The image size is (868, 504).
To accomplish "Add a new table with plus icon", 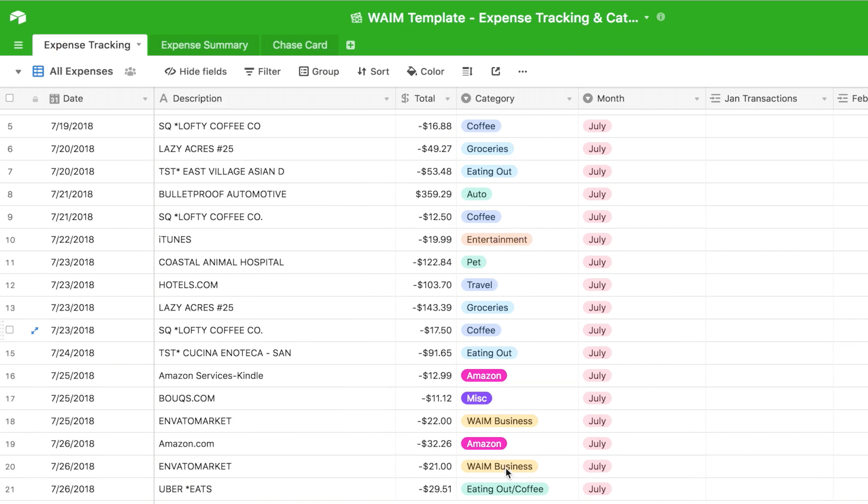I will pos(351,45).
